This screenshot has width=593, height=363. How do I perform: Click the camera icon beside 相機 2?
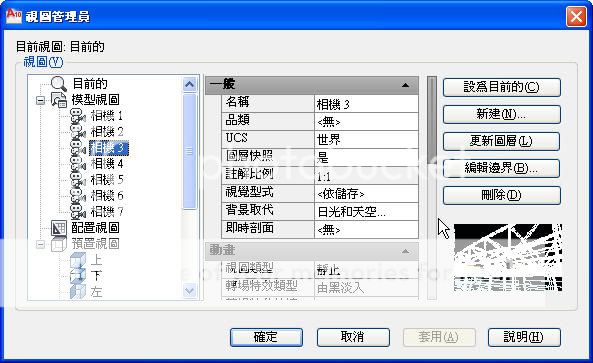(x=78, y=132)
